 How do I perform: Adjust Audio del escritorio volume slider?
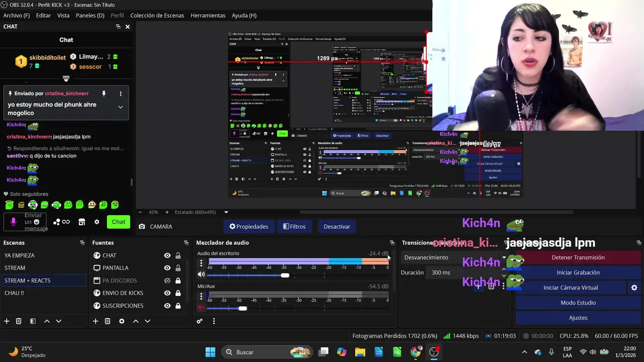pyautogui.click(x=285, y=275)
